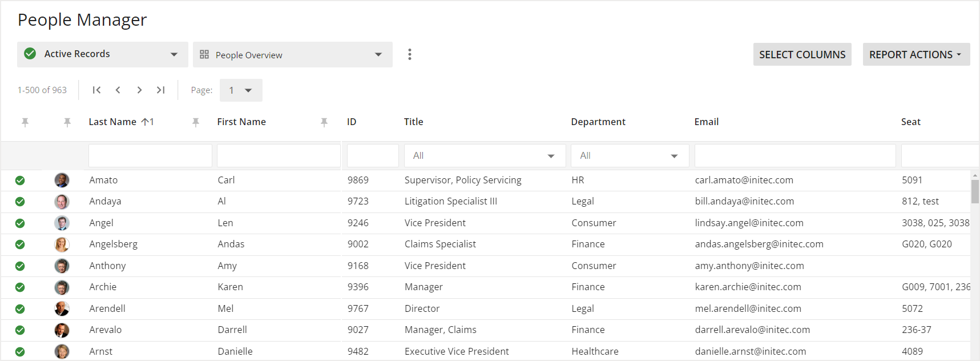Go to the previous page arrow
The width and height of the screenshot is (980, 361).
(x=118, y=90)
